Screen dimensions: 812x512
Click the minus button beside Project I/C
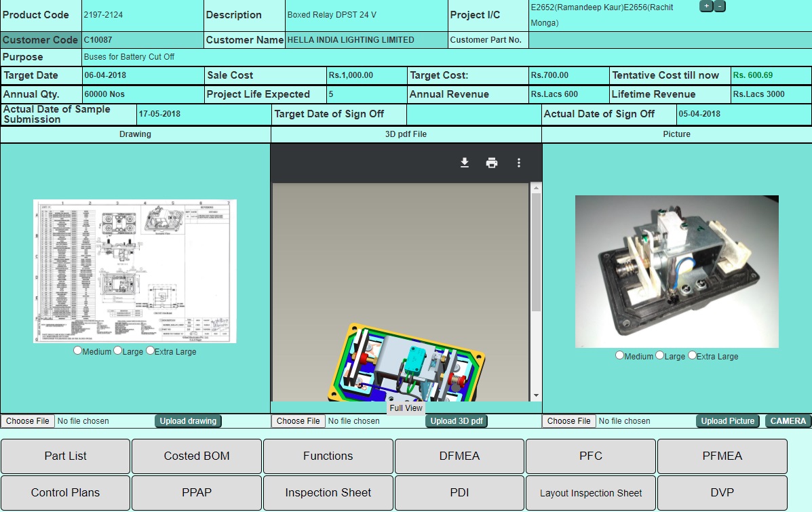(x=720, y=6)
